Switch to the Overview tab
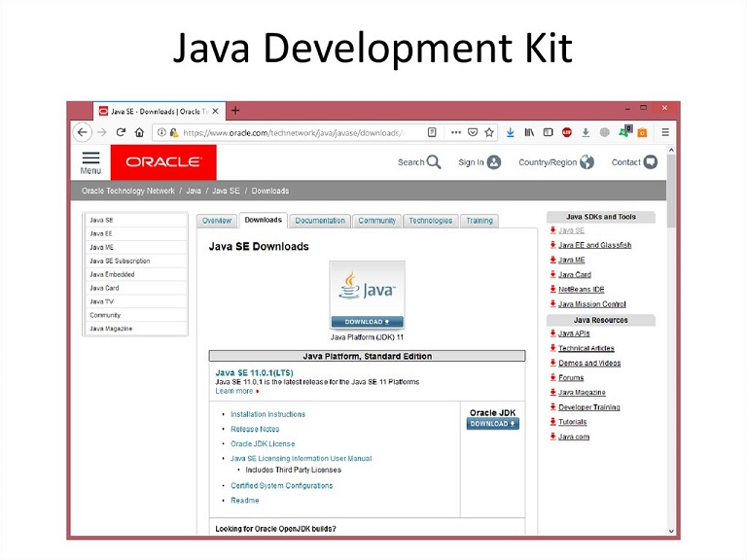 click(217, 221)
